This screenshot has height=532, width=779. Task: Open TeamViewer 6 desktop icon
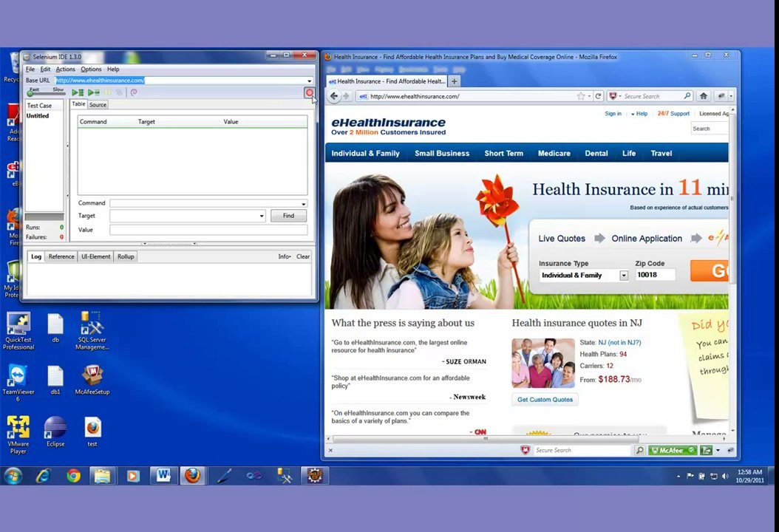click(18, 383)
